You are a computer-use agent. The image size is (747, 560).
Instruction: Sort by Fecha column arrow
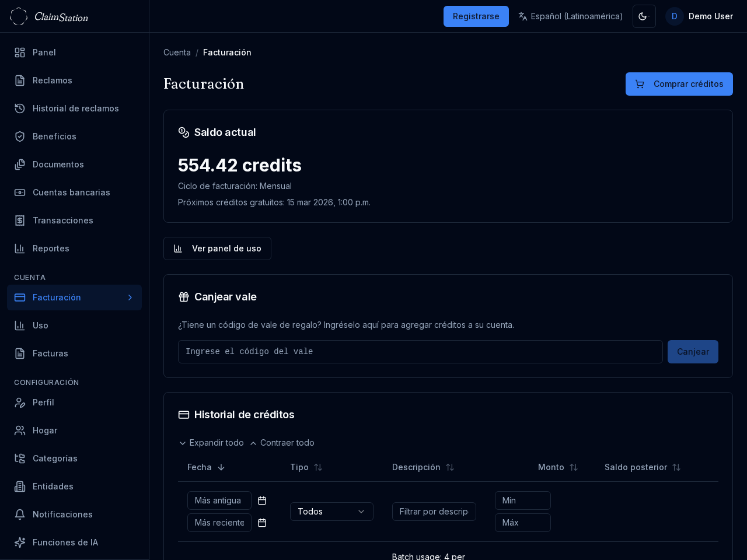(221, 467)
